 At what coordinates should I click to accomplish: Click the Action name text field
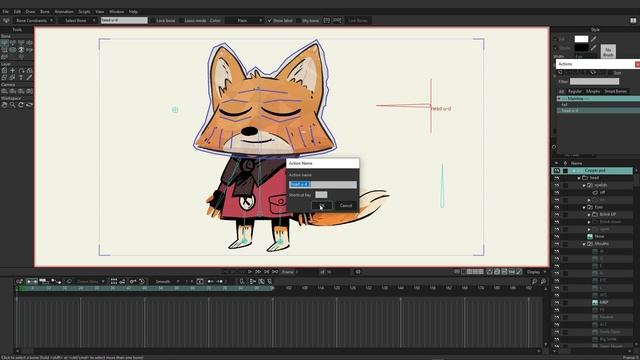(x=322, y=184)
